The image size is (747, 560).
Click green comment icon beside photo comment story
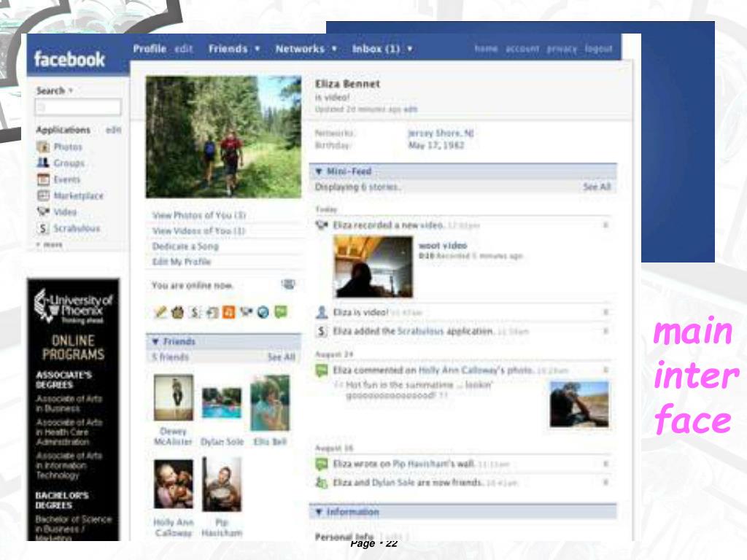tap(322, 370)
